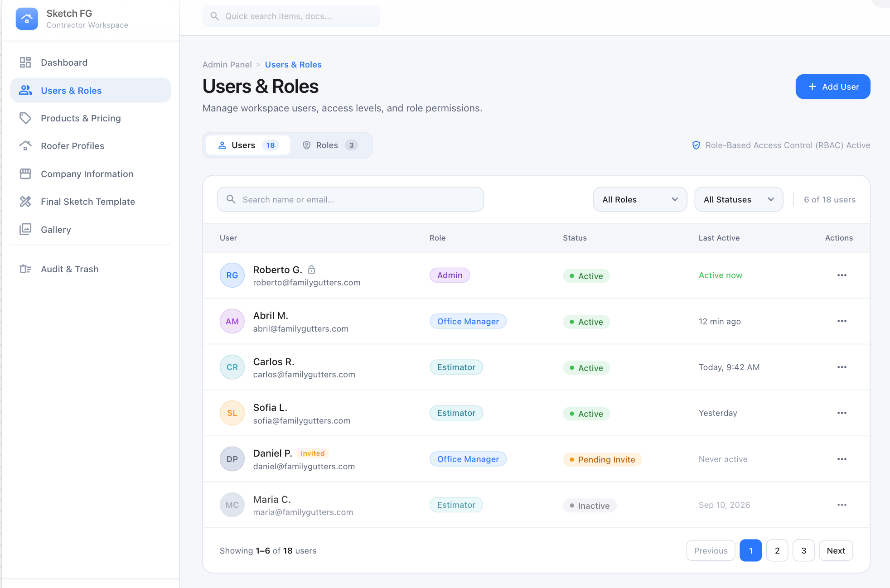Click the Audit & Trash icon

[x=25, y=269]
